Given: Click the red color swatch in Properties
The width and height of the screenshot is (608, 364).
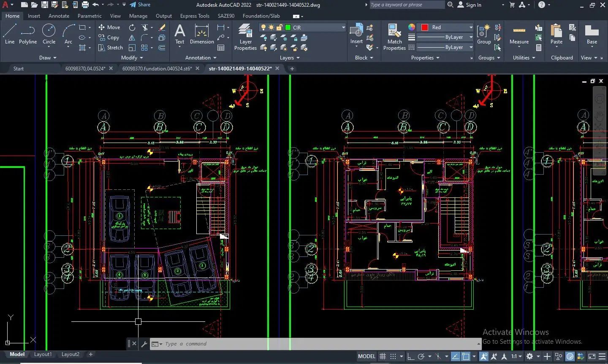Looking at the screenshot, I should click(x=425, y=27).
